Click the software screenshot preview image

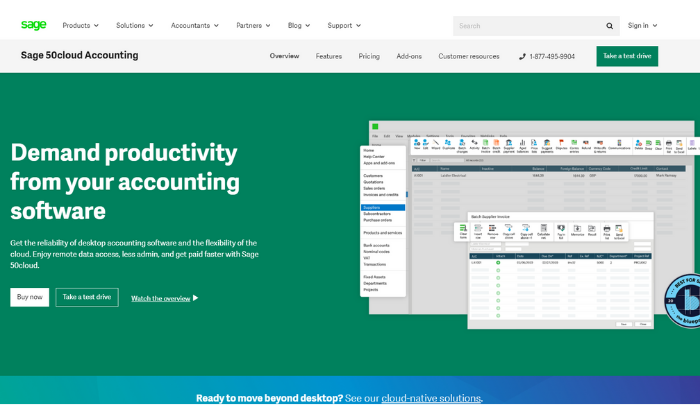530,225
